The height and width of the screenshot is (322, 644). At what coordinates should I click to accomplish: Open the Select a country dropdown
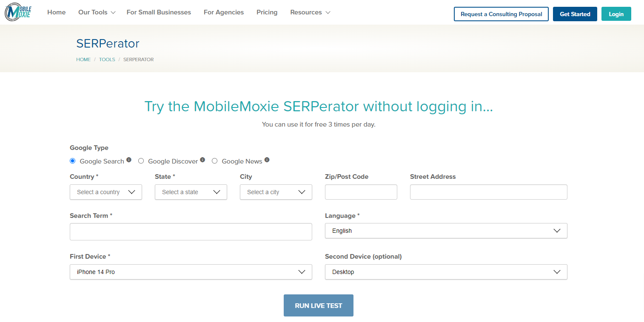tap(105, 192)
